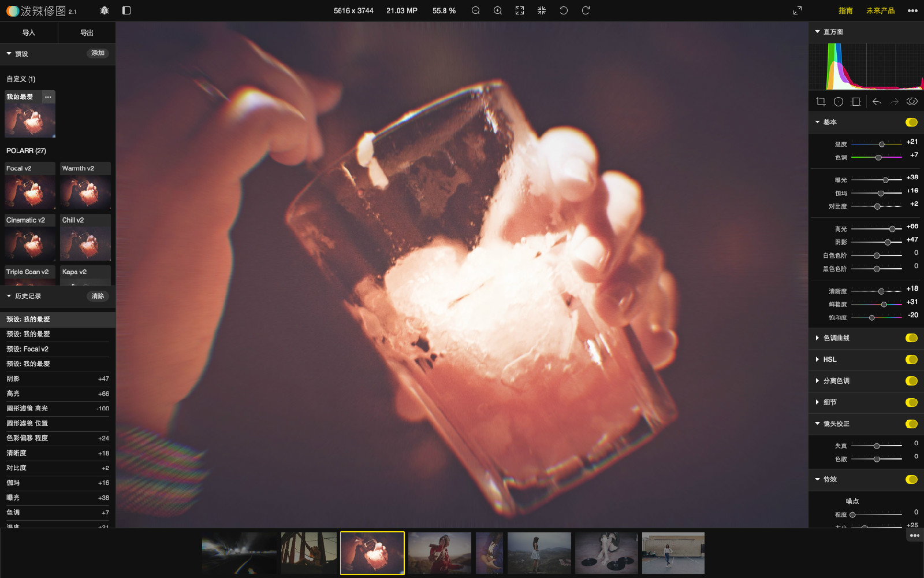Select the crop tool icon
The image size is (924, 578).
coord(821,102)
